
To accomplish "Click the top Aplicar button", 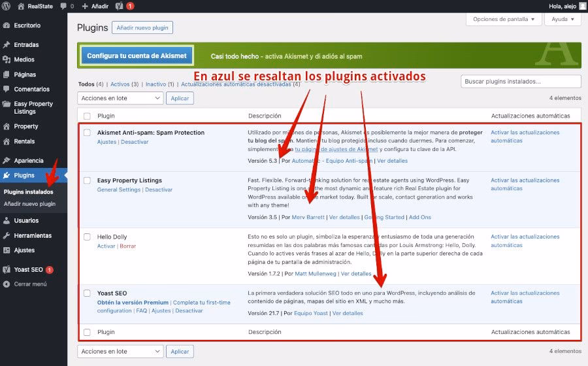I will point(180,98).
